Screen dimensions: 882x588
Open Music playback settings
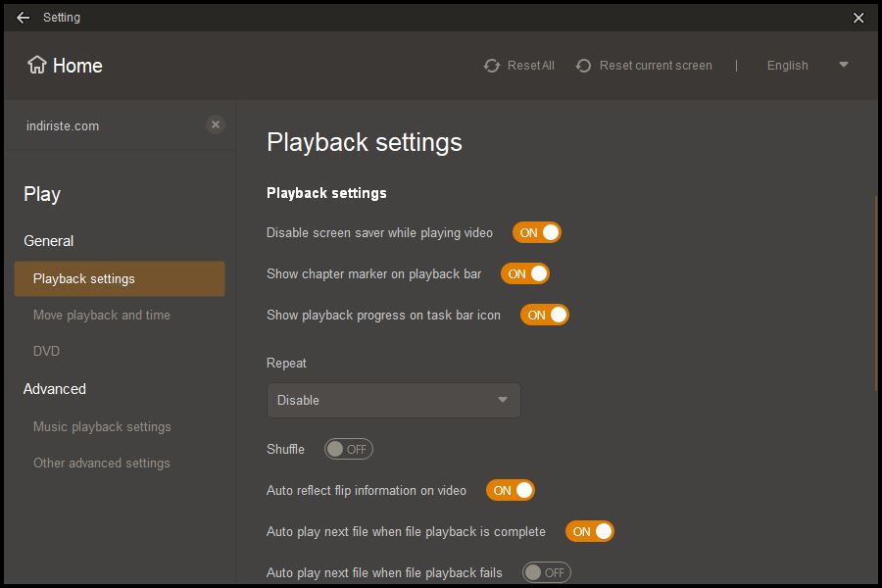click(x=102, y=426)
